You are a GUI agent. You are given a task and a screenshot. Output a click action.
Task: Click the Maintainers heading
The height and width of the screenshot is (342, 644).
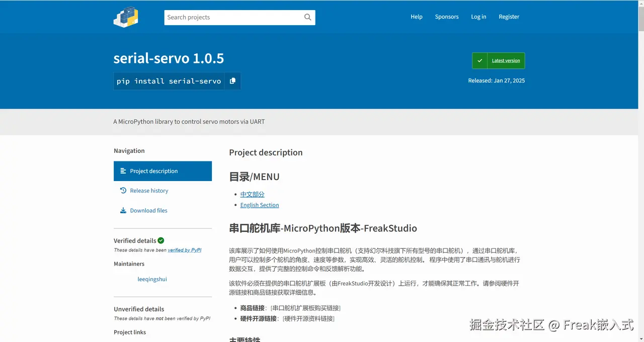tap(129, 264)
